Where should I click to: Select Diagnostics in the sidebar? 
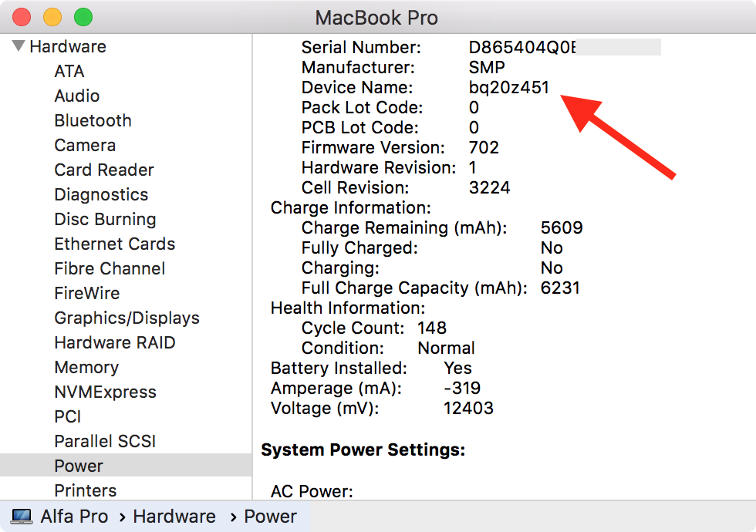[101, 194]
